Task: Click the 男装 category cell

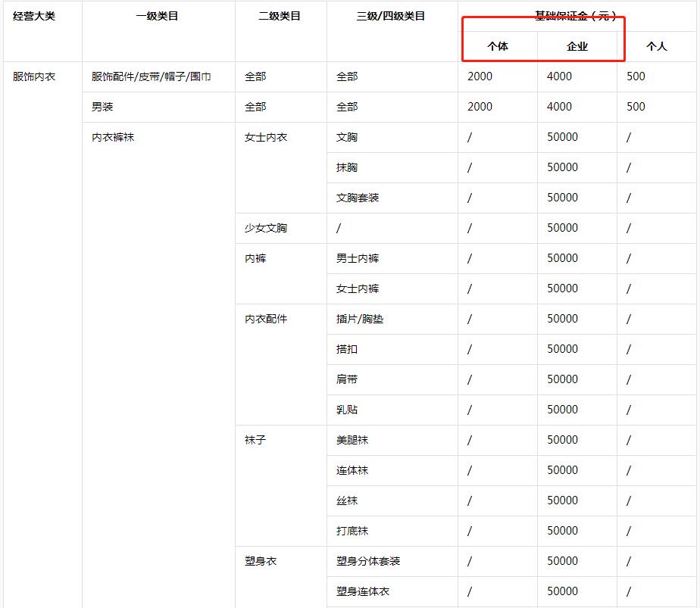Action: pyautogui.click(x=102, y=107)
